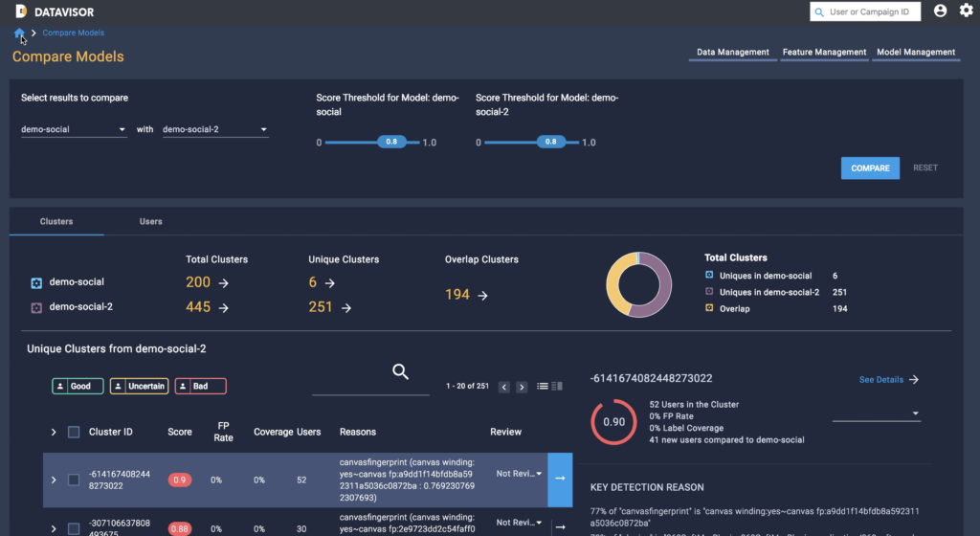Open the demo-social-2 model dropdown
The height and width of the screenshot is (536, 980).
coord(215,129)
